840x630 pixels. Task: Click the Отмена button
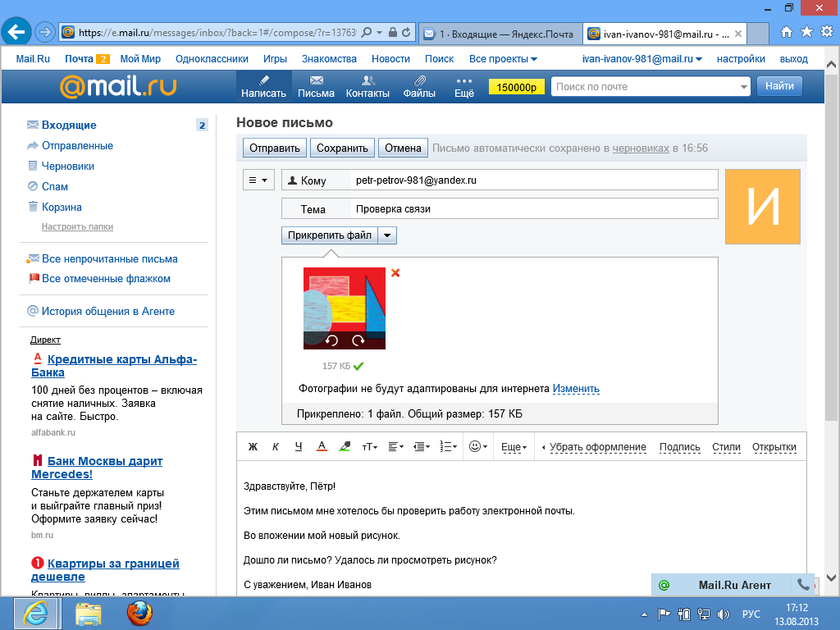(403, 148)
